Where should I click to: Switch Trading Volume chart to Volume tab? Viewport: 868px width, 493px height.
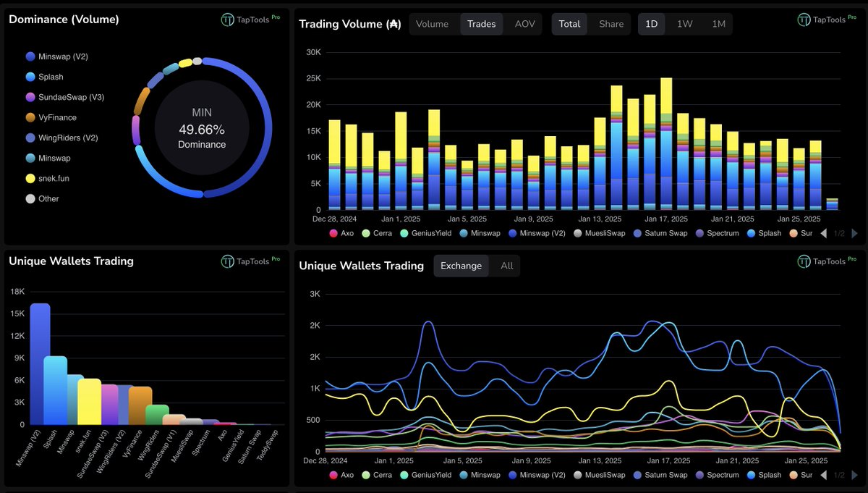click(x=433, y=24)
